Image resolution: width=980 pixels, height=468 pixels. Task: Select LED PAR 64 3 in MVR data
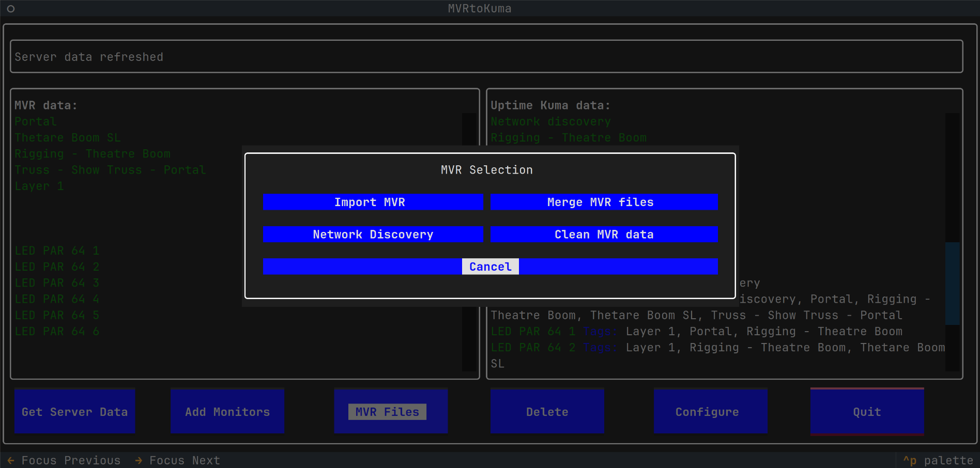[57, 283]
